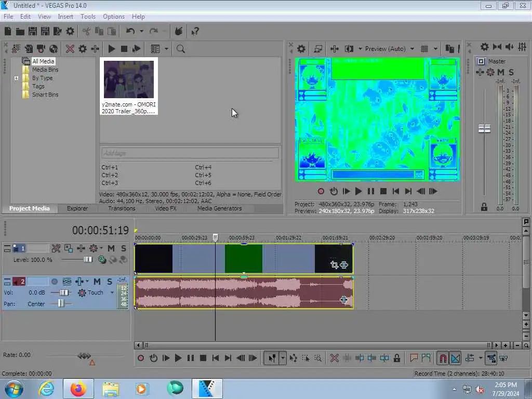Image resolution: width=532 pixels, height=399 pixels.
Task: Click Event Pan/Crop icon on video clip
Action: click(x=334, y=264)
